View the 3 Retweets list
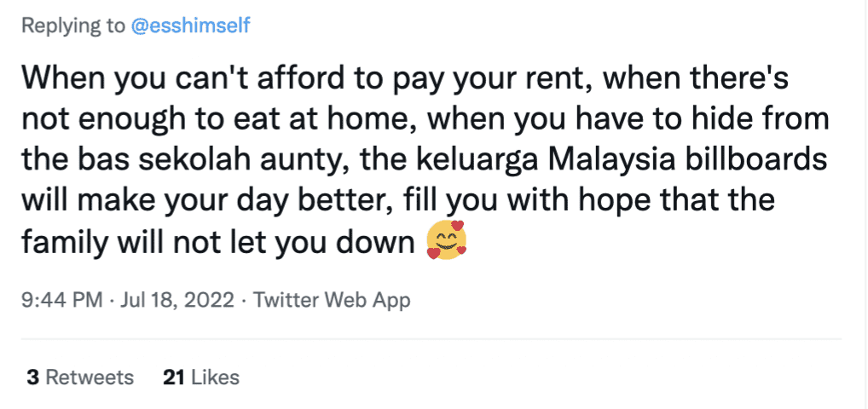The width and height of the screenshot is (868, 409). click(80, 377)
